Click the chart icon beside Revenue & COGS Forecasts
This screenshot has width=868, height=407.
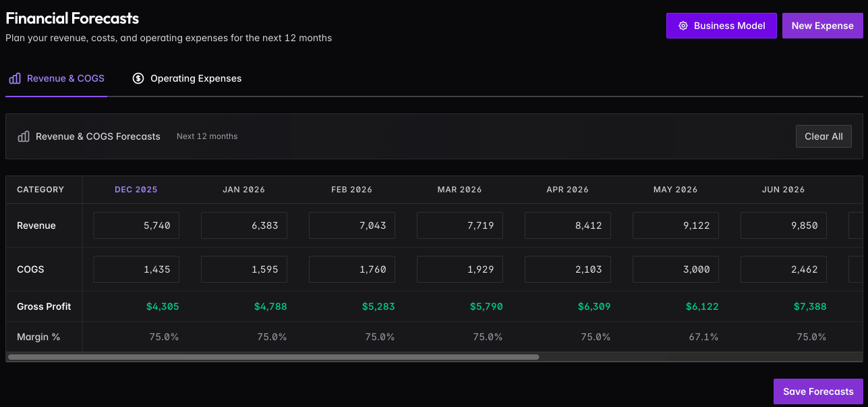(24, 136)
